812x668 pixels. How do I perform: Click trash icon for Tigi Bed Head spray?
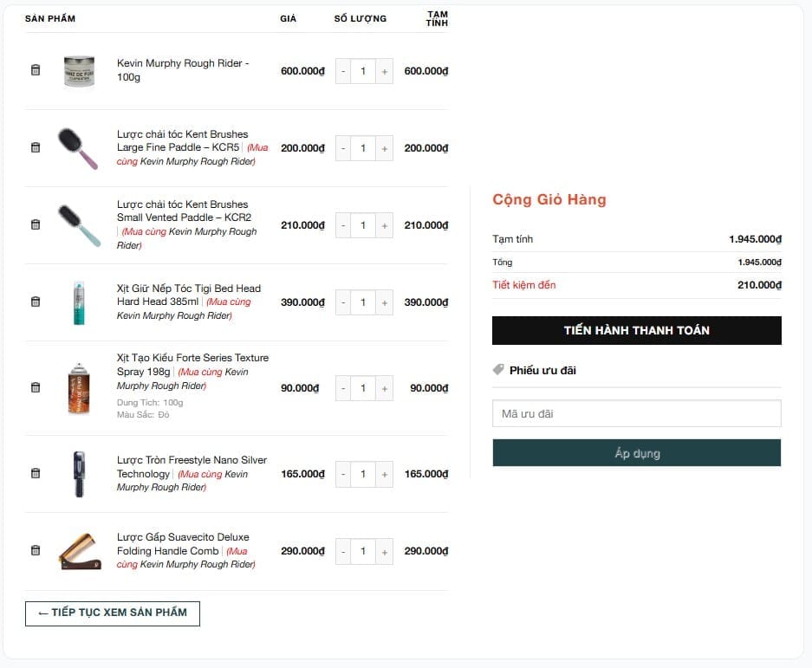(x=36, y=302)
